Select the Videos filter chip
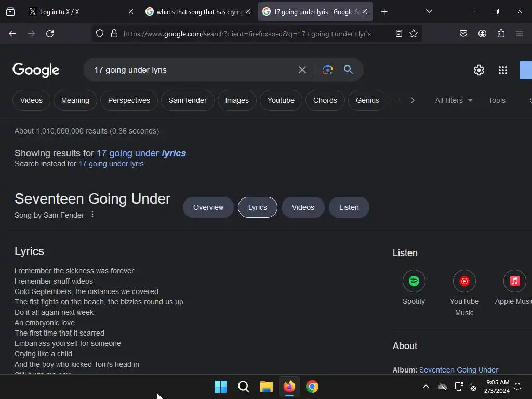 point(31,100)
